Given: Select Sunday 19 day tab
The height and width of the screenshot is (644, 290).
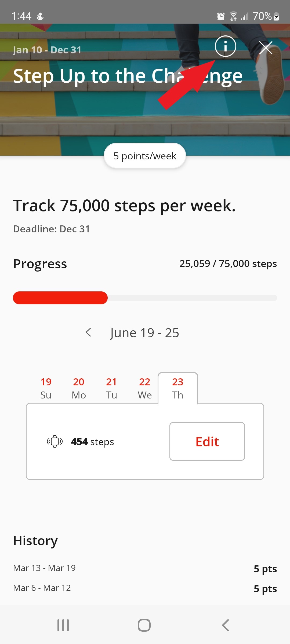Looking at the screenshot, I should coord(46,388).
